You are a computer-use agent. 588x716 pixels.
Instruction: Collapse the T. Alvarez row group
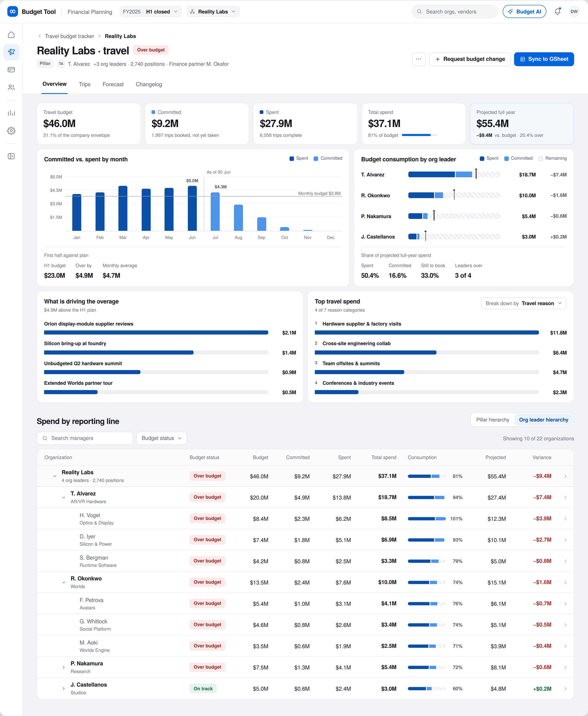[x=64, y=497]
